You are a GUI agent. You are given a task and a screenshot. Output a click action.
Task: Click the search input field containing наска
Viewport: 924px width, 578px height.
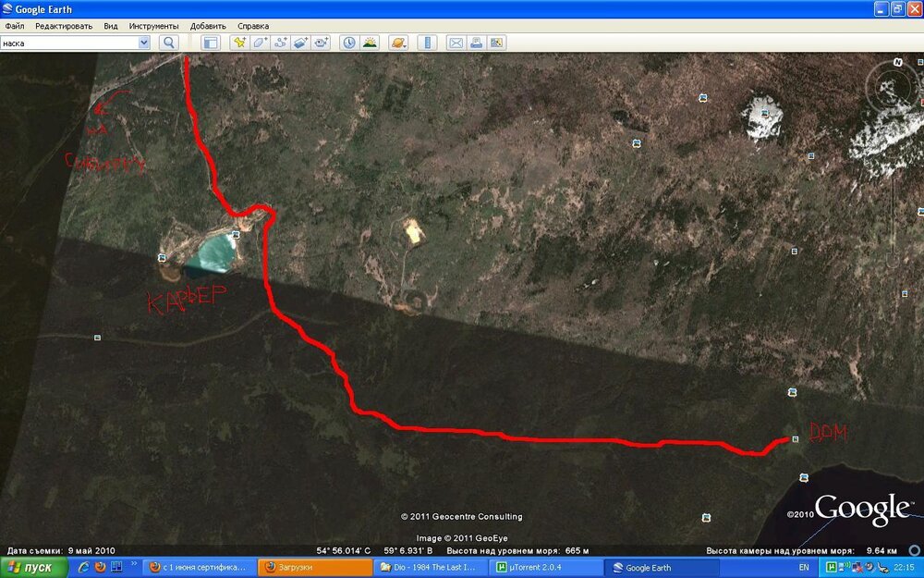click(x=68, y=43)
